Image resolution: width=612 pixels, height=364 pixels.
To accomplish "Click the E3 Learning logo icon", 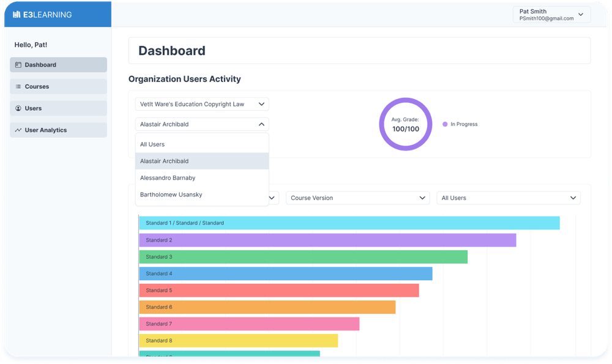I will click(17, 15).
